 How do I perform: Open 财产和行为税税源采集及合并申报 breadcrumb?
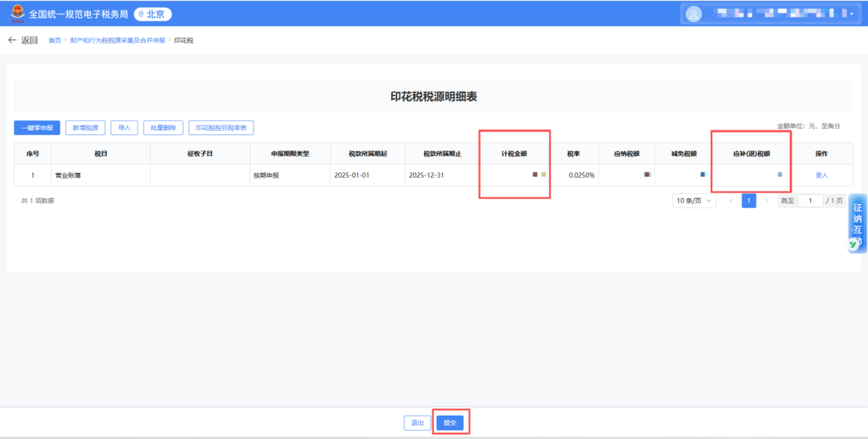tap(117, 40)
